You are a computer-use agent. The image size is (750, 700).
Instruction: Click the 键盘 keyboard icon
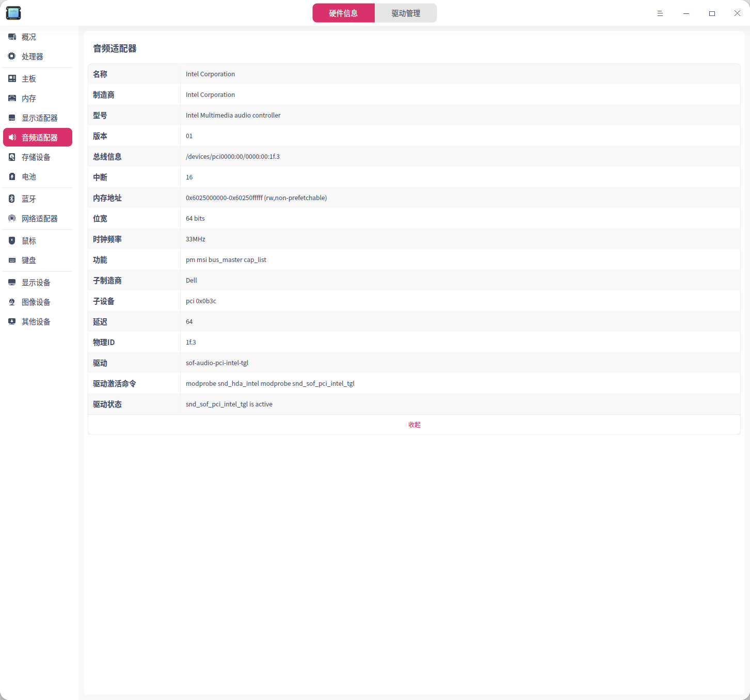[x=12, y=260]
